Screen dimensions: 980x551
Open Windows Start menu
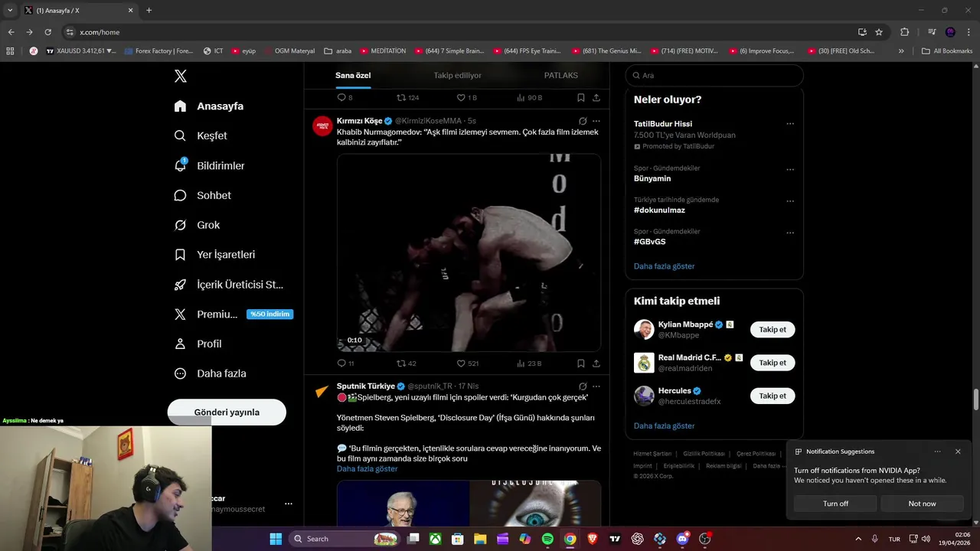276,539
